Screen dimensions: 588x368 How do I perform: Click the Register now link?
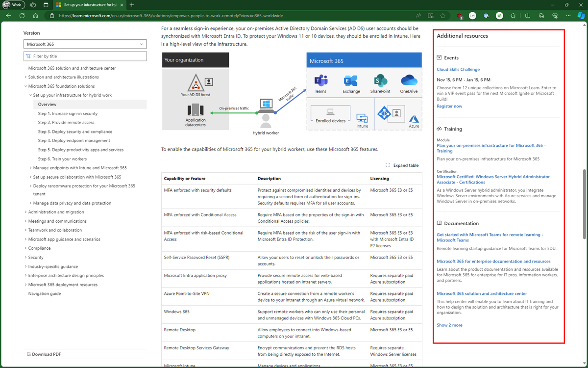[x=449, y=106]
